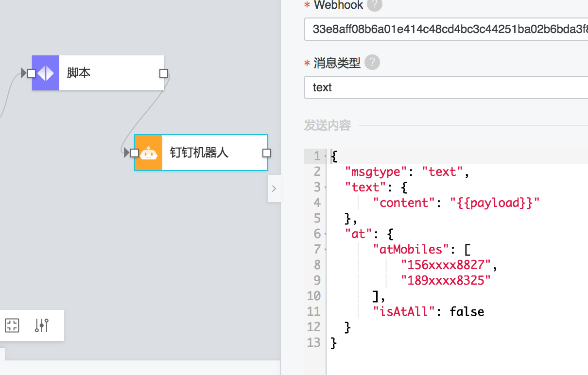Click the 消息类型 field label
Image resolution: width=588 pixels, height=375 pixels.
(x=337, y=63)
